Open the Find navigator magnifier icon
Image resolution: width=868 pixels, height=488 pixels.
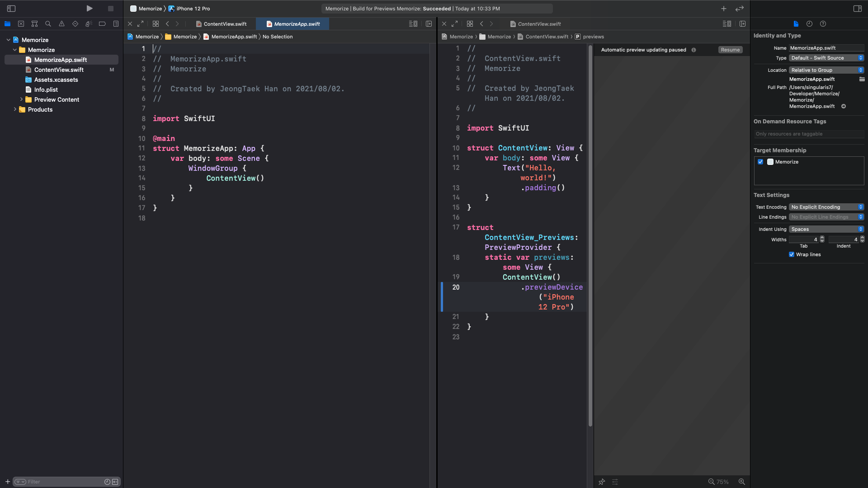(48, 24)
